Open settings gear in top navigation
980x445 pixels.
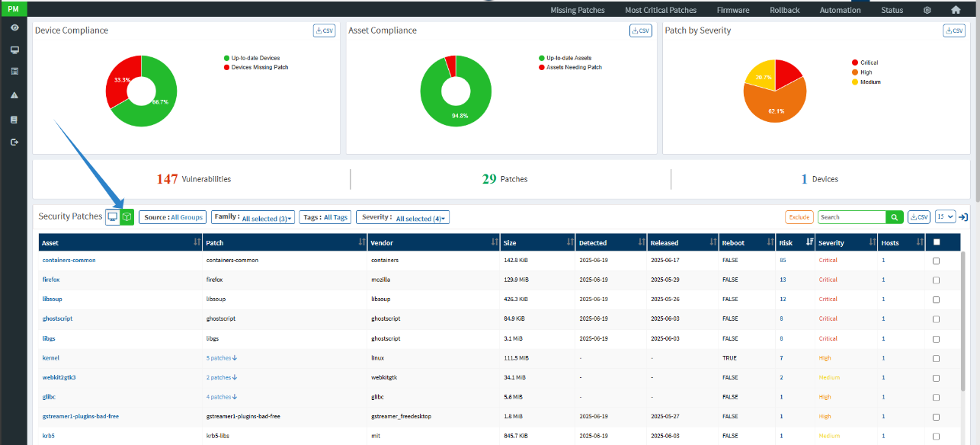[x=927, y=10]
